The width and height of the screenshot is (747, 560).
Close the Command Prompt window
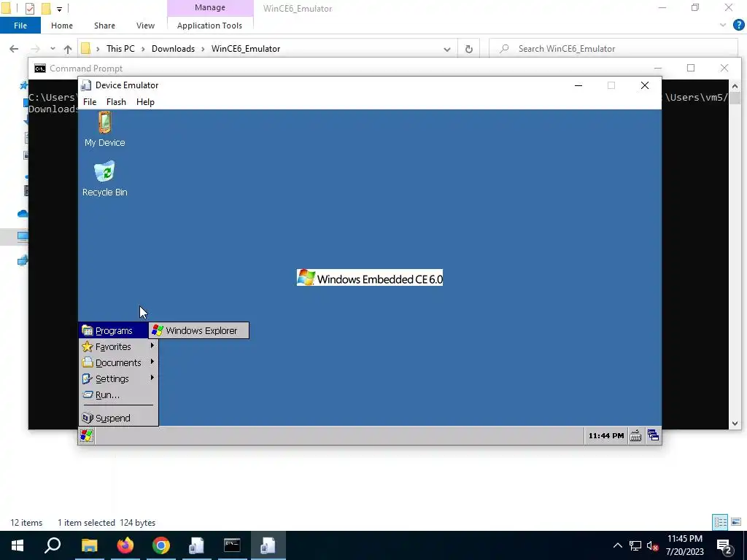724,68
